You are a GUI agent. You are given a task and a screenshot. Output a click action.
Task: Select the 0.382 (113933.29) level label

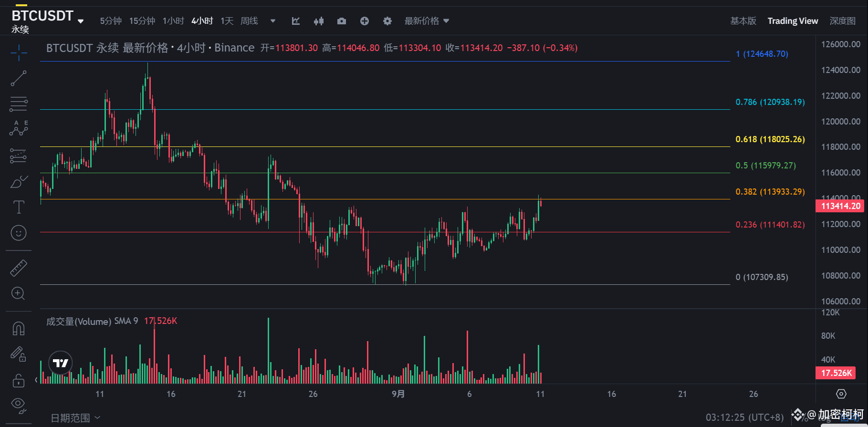[x=770, y=192]
